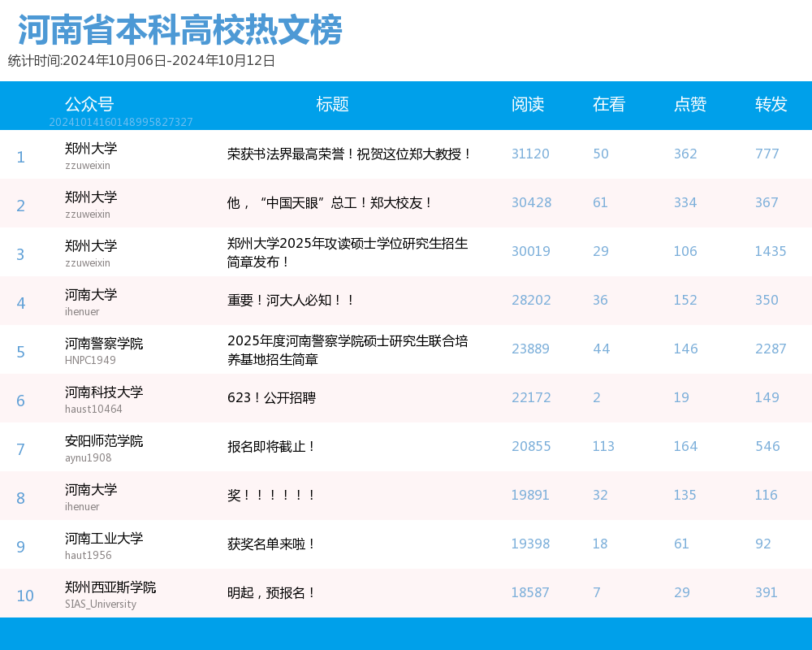Click read count 30019

[x=531, y=251]
